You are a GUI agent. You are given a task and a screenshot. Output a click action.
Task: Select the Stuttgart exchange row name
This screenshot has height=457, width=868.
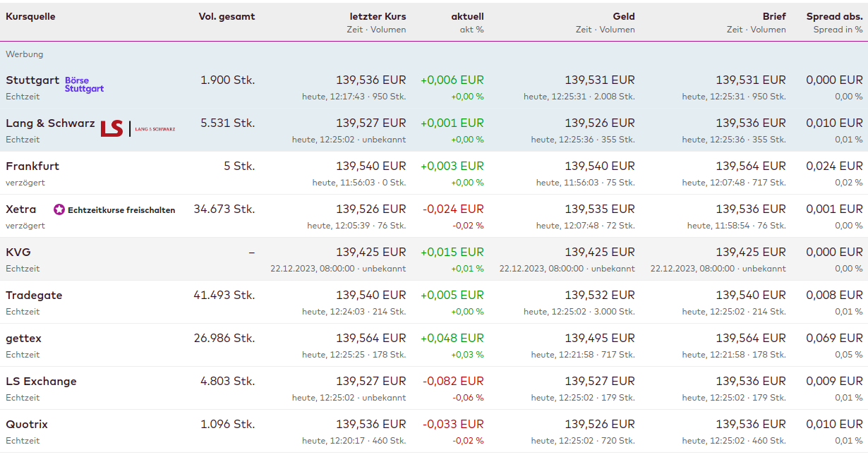32,80
